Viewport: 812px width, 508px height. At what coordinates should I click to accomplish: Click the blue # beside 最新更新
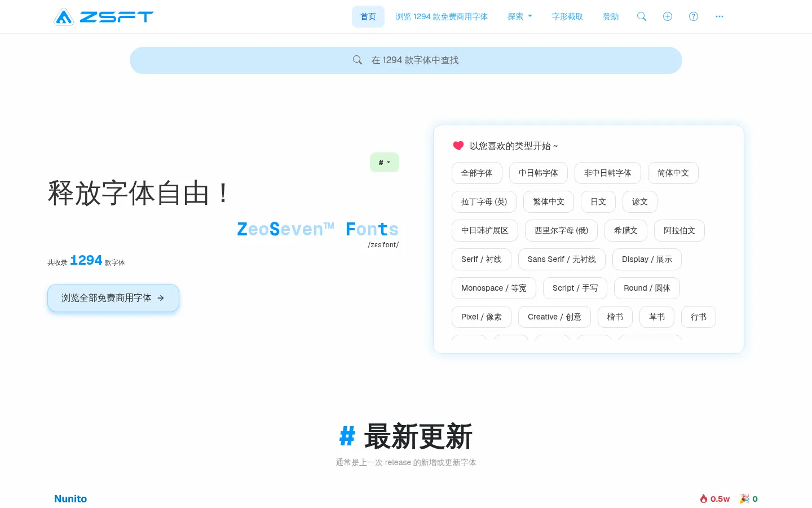pyautogui.click(x=347, y=437)
